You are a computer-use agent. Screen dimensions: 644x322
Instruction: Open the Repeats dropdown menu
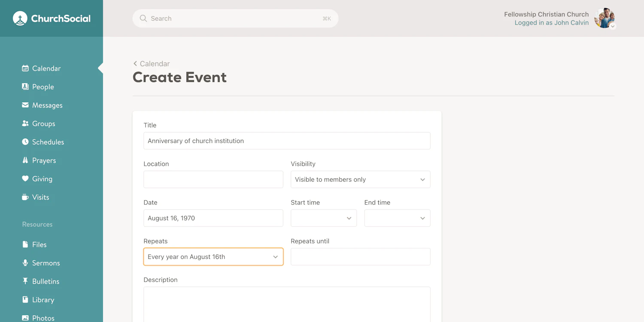[213, 257]
